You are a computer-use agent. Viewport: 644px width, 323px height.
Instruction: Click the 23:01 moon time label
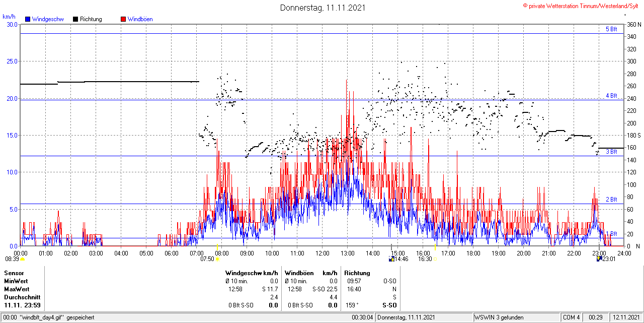pyautogui.click(x=609, y=259)
